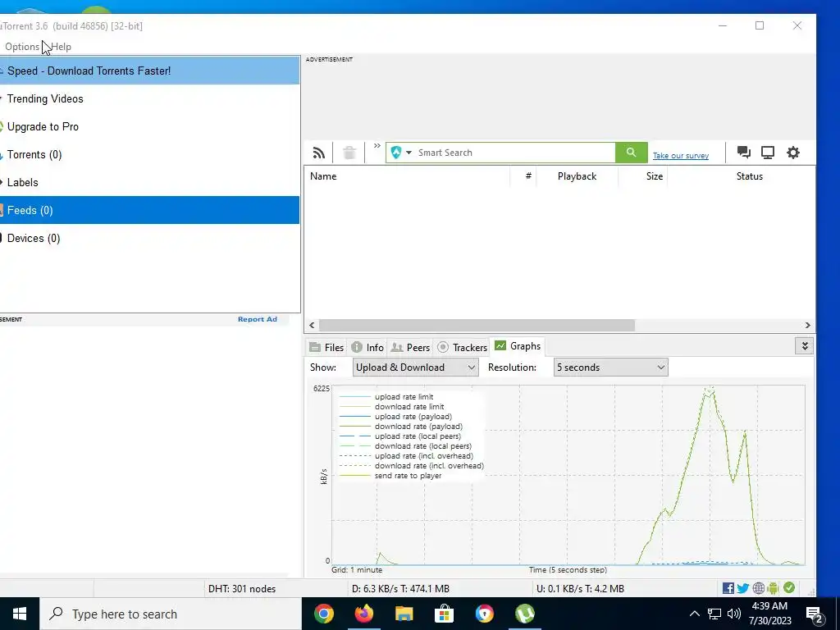This screenshot has width=840, height=630.
Task: Open the Show Upload & Download dropdown
Action: point(416,367)
